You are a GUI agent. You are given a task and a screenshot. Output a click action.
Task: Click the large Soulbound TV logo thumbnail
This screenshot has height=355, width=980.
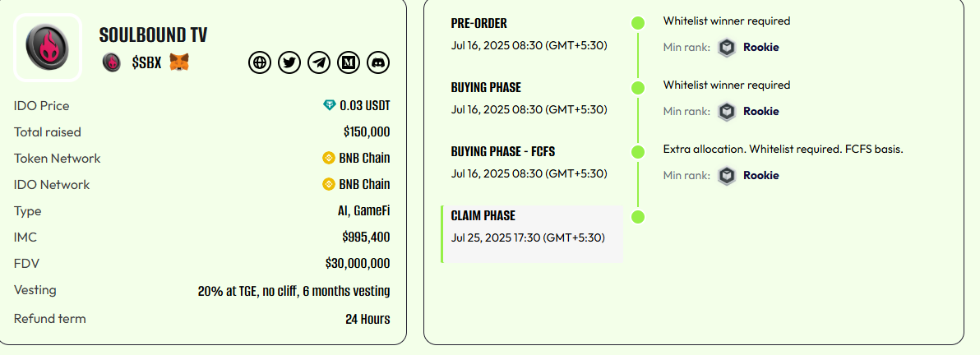tap(48, 47)
